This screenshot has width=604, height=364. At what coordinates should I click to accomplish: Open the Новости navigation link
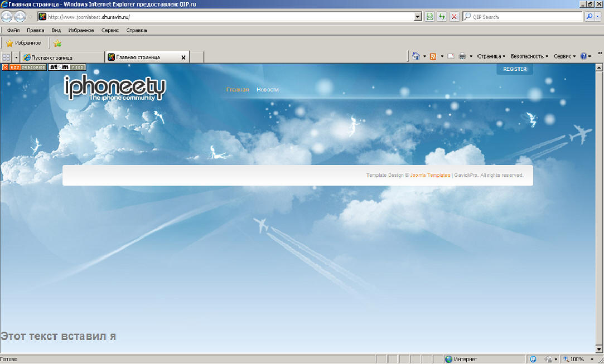tap(267, 89)
